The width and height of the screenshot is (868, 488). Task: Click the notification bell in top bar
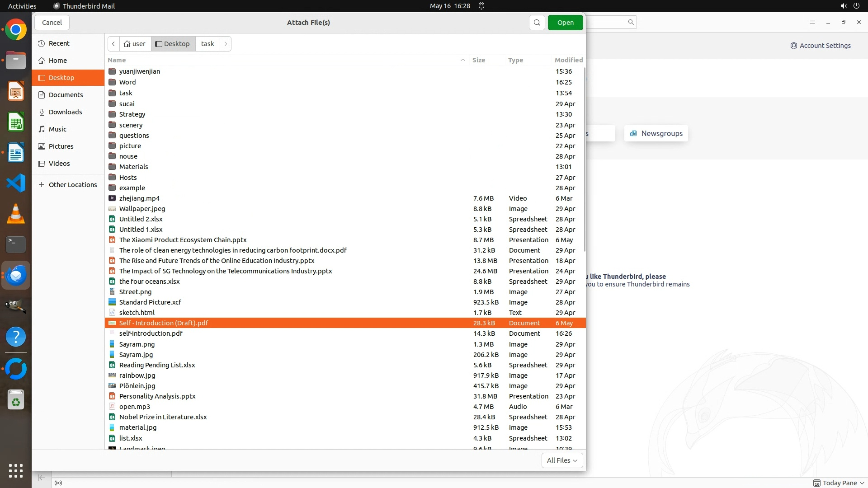[x=481, y=6]
